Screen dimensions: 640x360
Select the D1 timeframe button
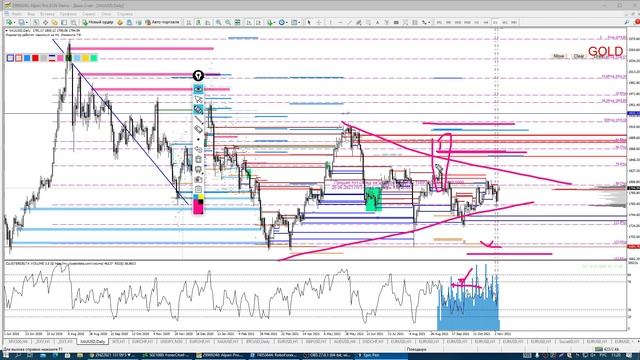[495, 22]
